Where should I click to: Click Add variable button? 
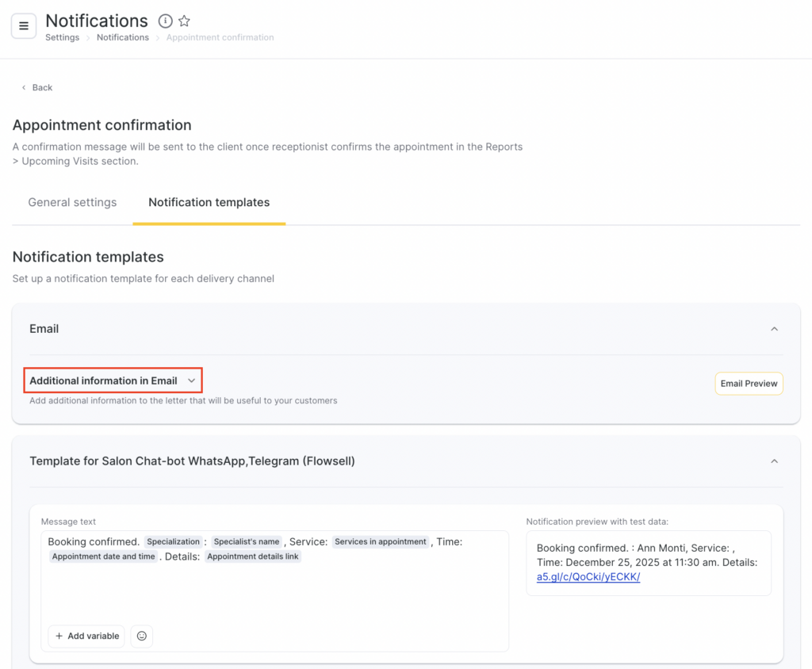tap(86, 636)
